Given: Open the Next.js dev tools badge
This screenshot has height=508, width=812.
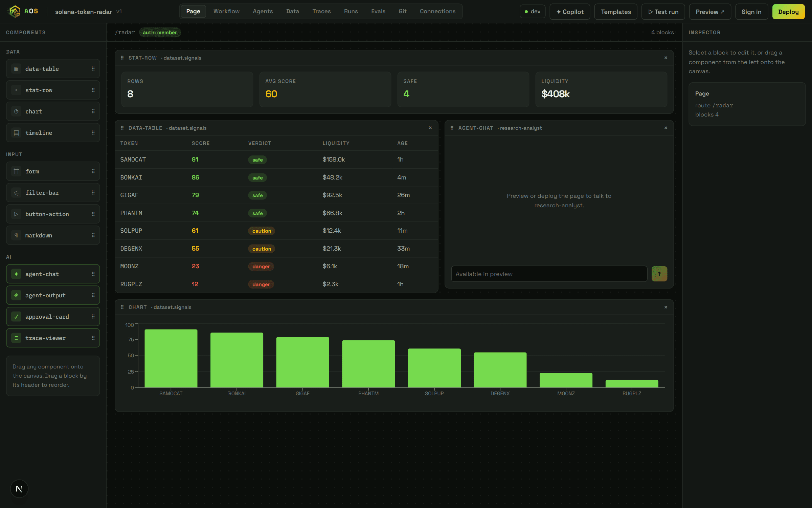Looking at the screenshot, I should [19, 489].
